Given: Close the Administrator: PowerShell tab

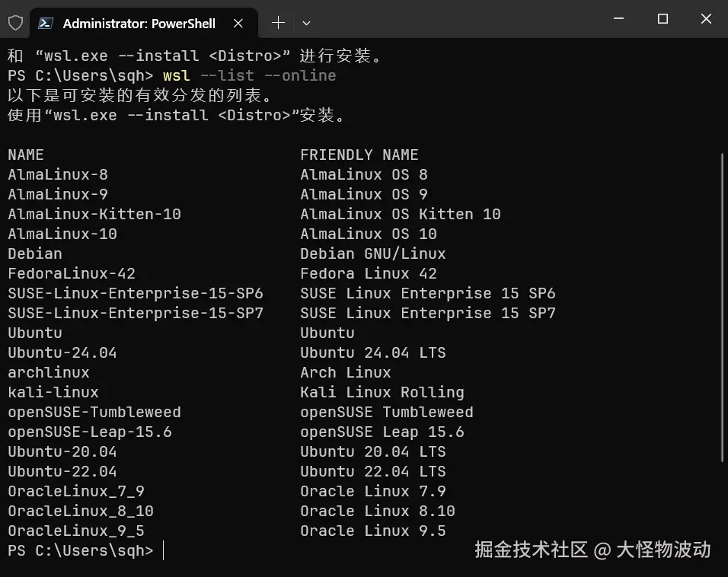Looking at the screenshot, I should tap(238, 23).
